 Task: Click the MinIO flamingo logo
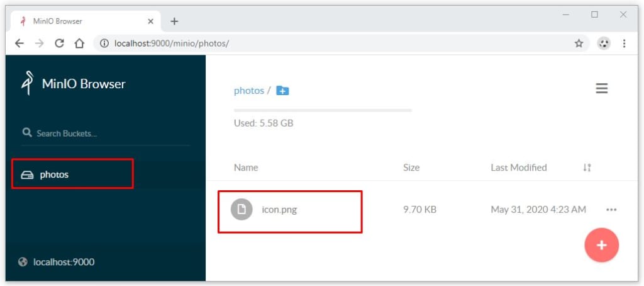27,84
